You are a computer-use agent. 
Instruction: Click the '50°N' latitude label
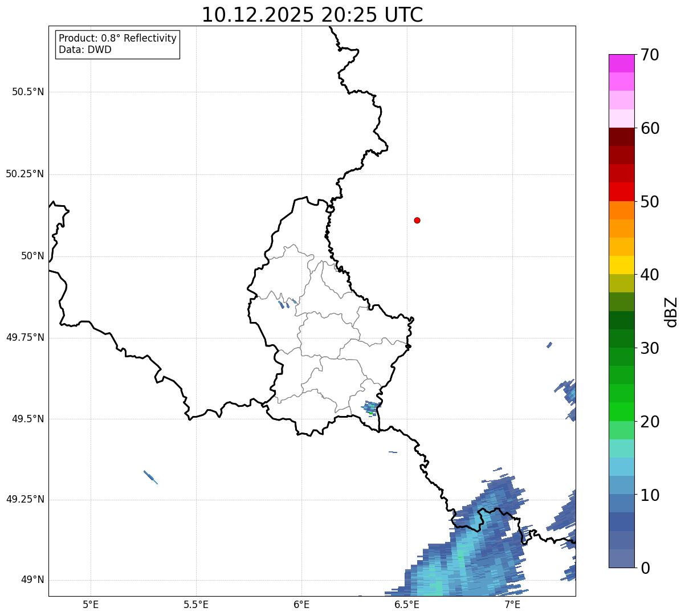[x=32, y=256]
